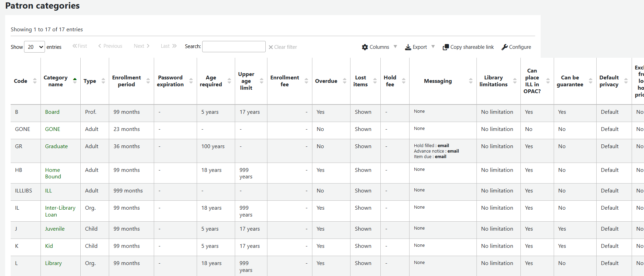The image size is (644, 276).
Task: Jump to Last page of entries
Action: coord(168,46)
